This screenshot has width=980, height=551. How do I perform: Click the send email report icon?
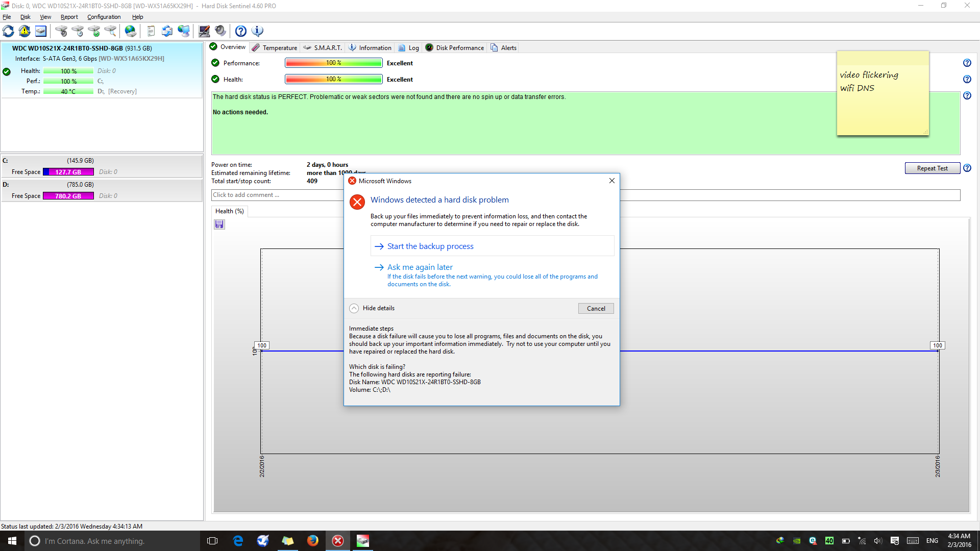pyautogui.click(x=167, y=31)
